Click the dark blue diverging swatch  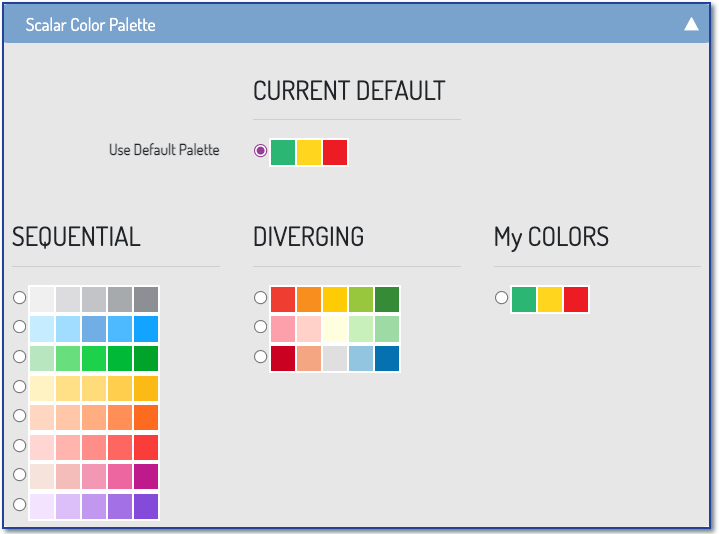click(x=387, y=358)
